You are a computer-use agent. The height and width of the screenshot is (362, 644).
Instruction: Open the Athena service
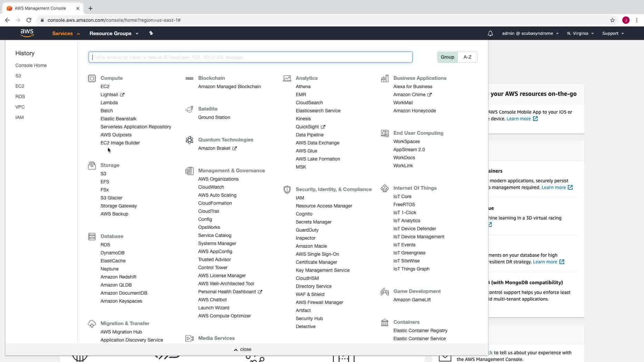(x=303, y=87)
